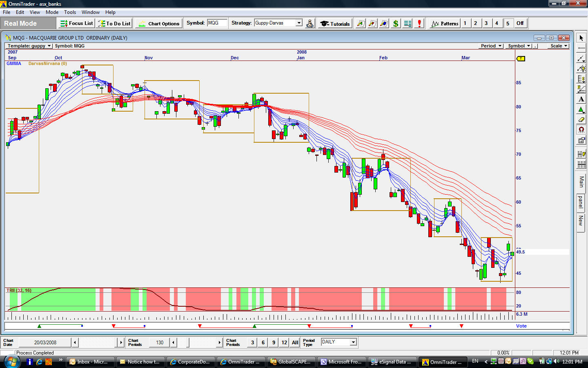Open the View menu

[35, 12]
